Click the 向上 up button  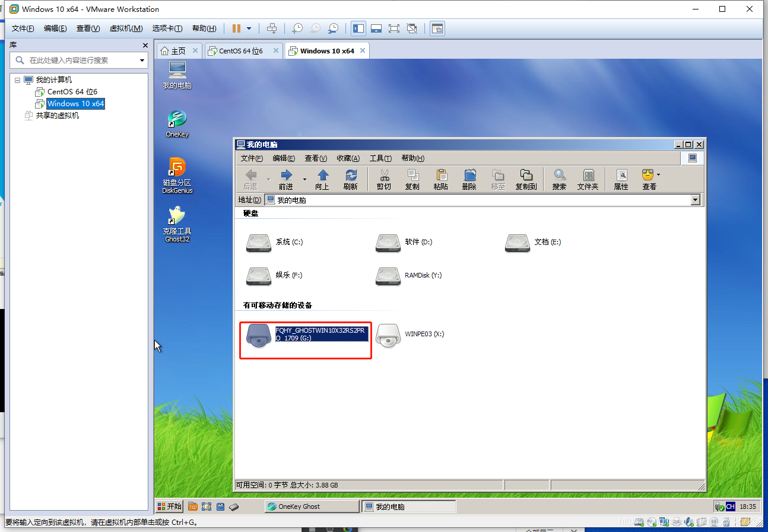tap(322, 179)
